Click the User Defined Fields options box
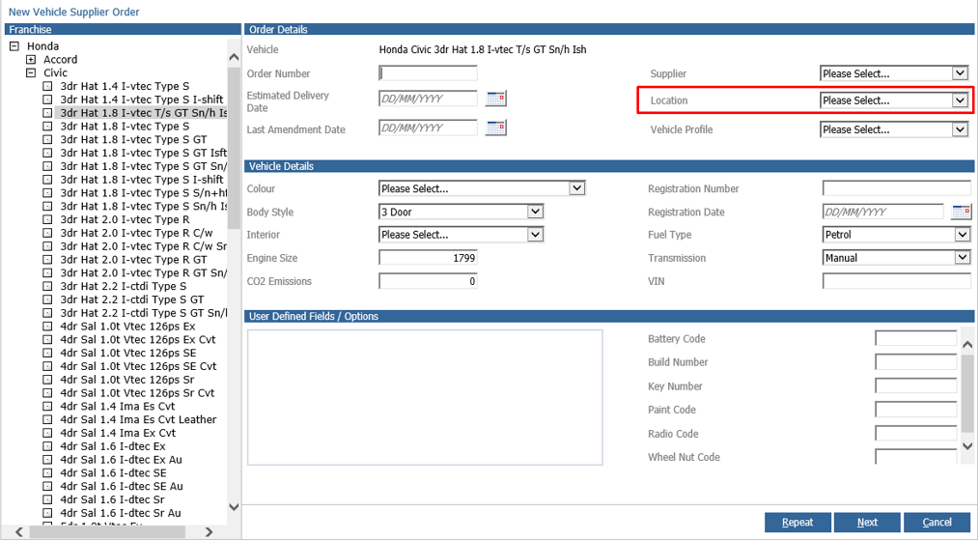The image size is (980, 541). 425,397
